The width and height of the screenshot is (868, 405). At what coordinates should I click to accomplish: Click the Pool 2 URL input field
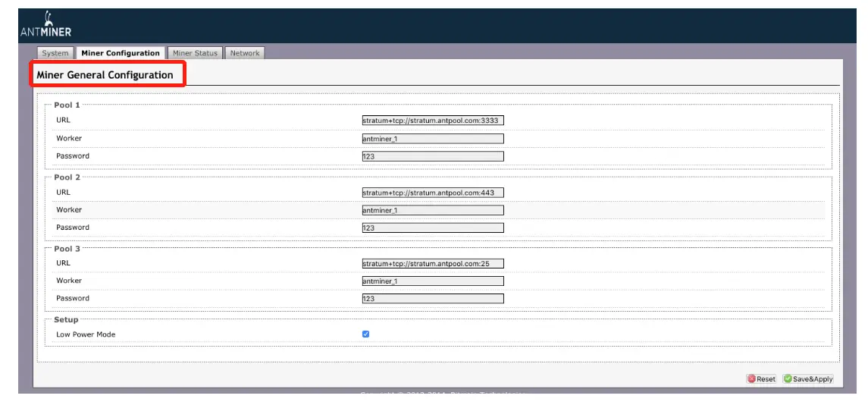tap(433, 192)
